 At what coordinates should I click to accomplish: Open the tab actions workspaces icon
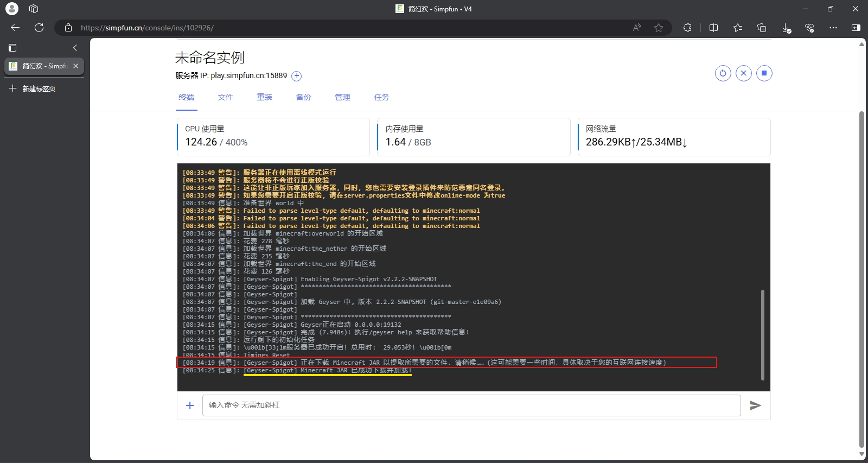(34, 9)
